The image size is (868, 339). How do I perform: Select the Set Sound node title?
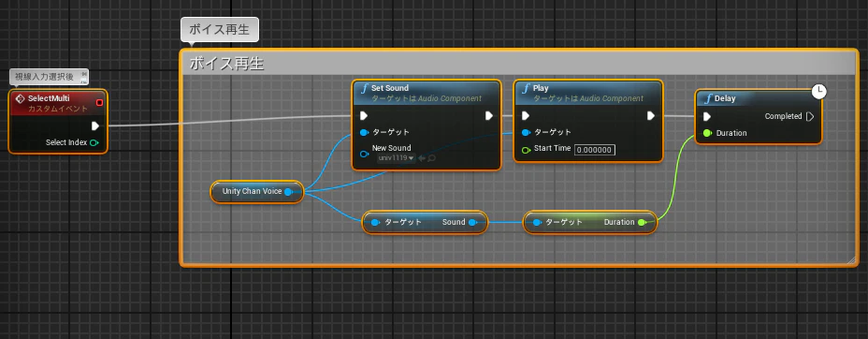[x=390, y=88]
